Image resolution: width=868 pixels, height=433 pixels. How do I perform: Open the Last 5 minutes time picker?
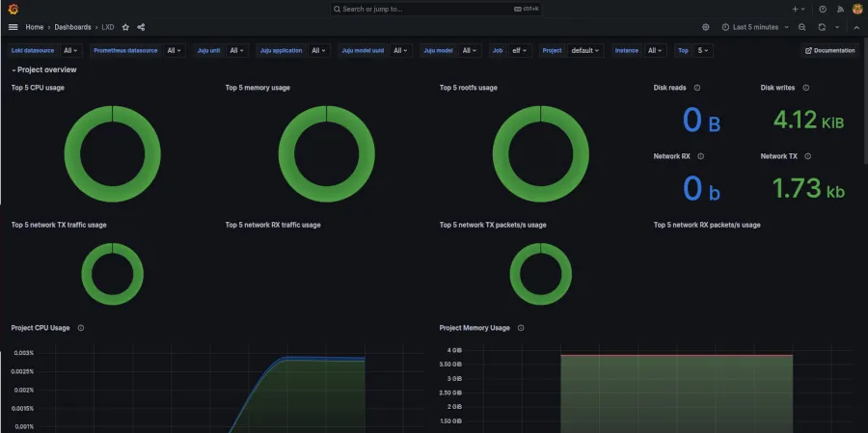[755, 27]
